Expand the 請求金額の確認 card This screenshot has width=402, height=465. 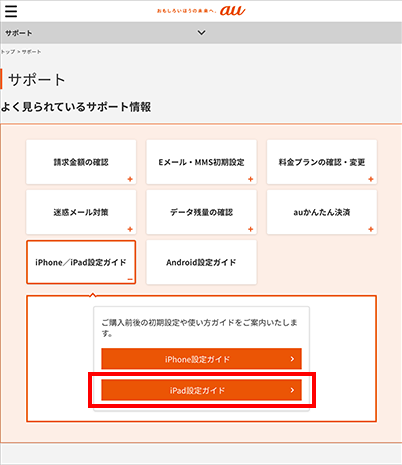click(x=81, y=162)
